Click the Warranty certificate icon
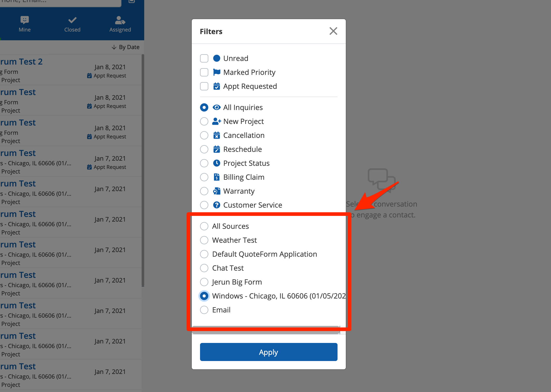 coord(217,191)
